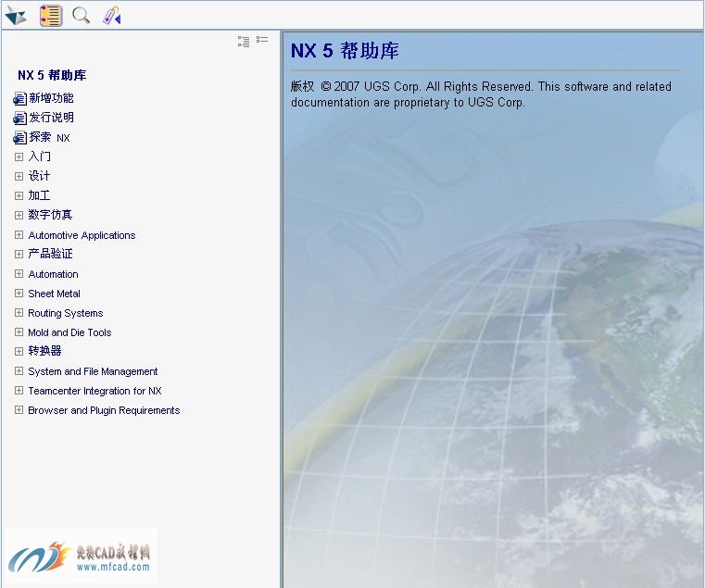Click the NX logo home icon
The width and height of the screenshot is (705, 588).
pos(16,16)
